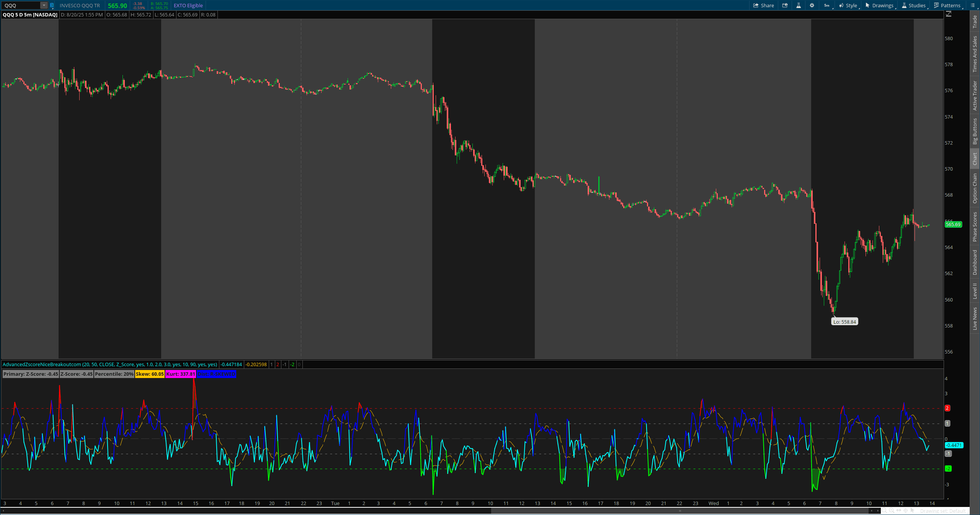Click the flask icon beside Share
The image size is (980, 515).
(x=799, y=5)
